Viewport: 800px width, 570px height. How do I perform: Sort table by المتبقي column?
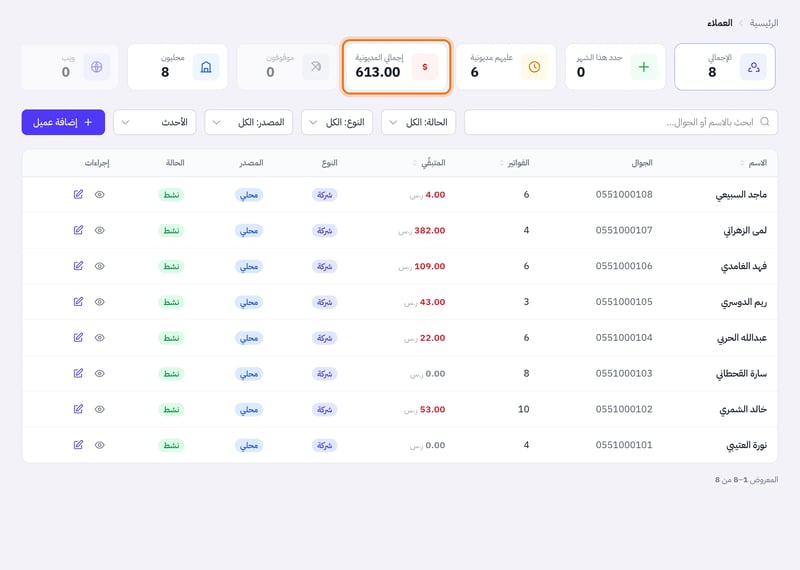point(429,163)
